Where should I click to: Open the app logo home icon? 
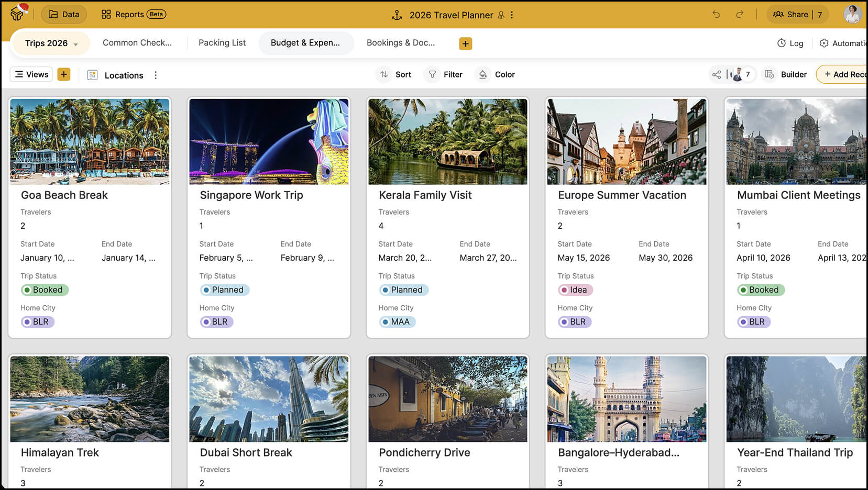pyautogui.click(x=18, y=13)
